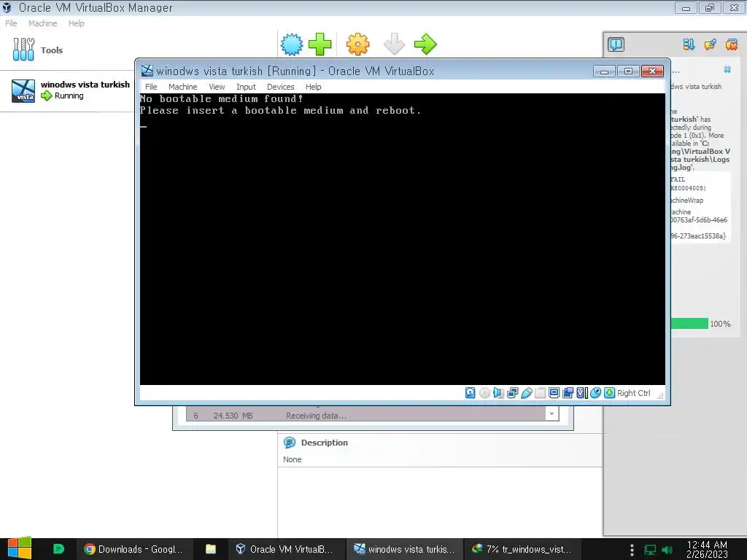Click the shared folders status bar icon
The width and height of the screenshot is (747, 560).
541,393
